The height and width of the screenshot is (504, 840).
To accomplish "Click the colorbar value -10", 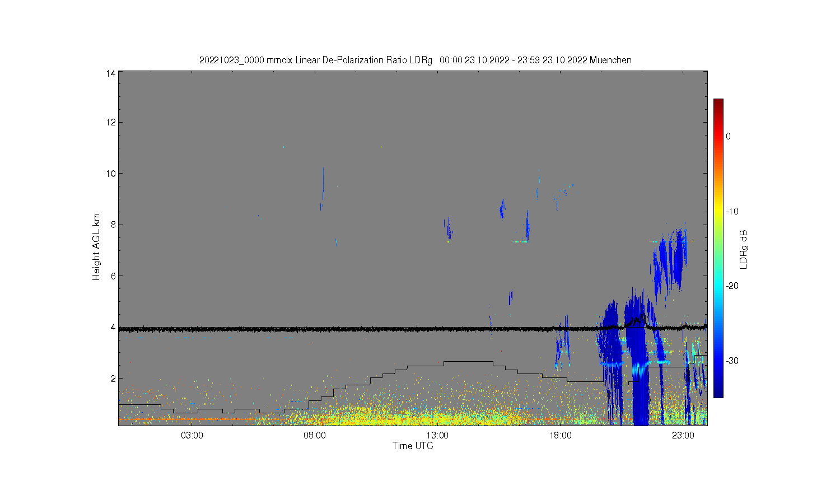I will coord(732,211).
